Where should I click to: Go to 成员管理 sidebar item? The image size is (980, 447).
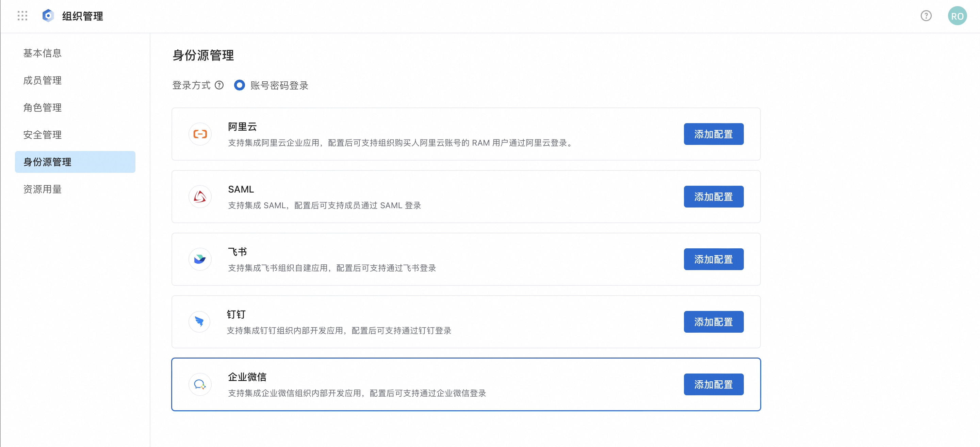coord(42,80)
